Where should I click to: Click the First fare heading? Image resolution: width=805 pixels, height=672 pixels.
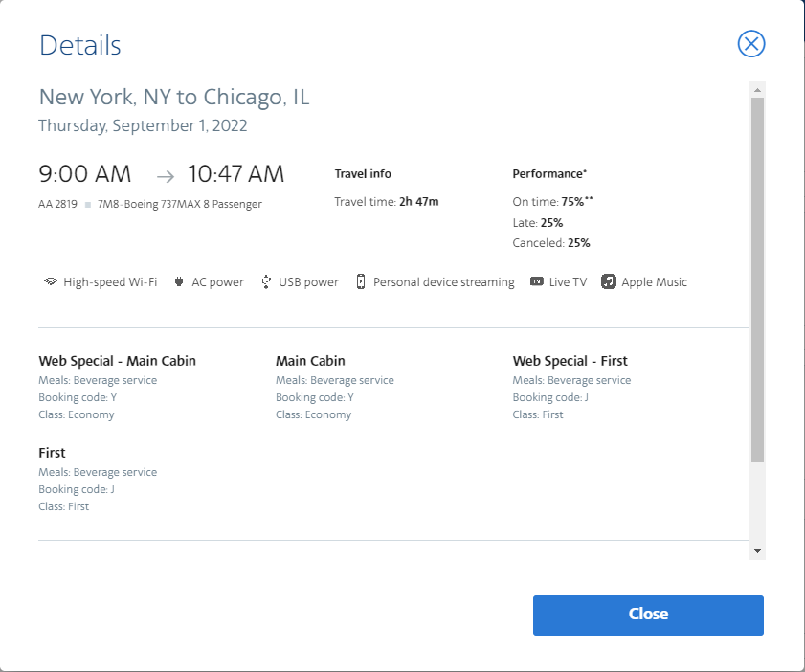click(x=52, y=453)
